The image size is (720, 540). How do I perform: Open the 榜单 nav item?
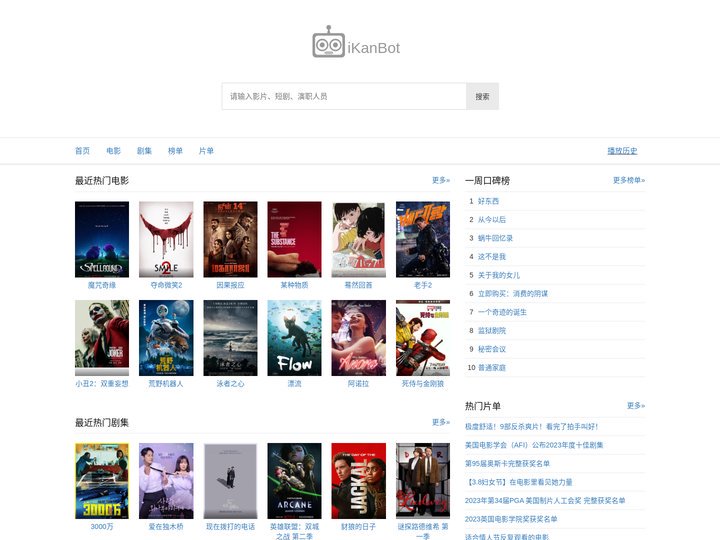pyautogui.click(x=175, y=151)
